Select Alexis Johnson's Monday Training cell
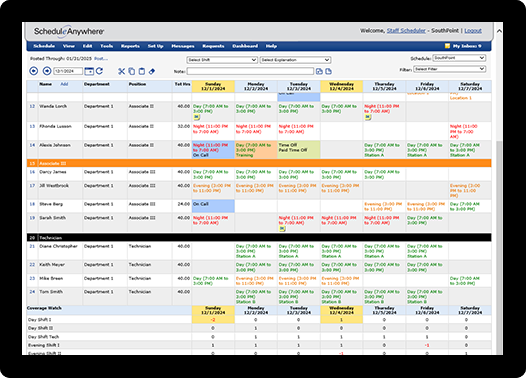526x378 pixels. pos(256,150)
